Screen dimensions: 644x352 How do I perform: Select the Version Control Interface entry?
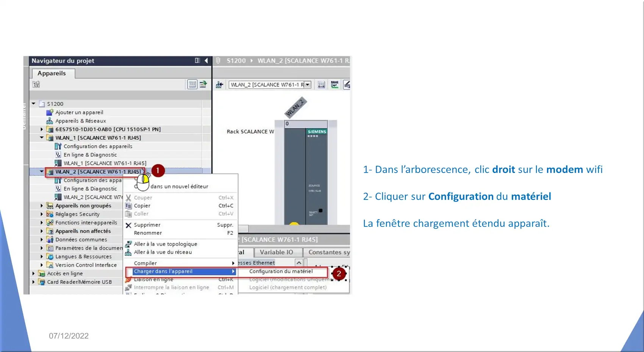pyautogui.click(x=86, y=265)
